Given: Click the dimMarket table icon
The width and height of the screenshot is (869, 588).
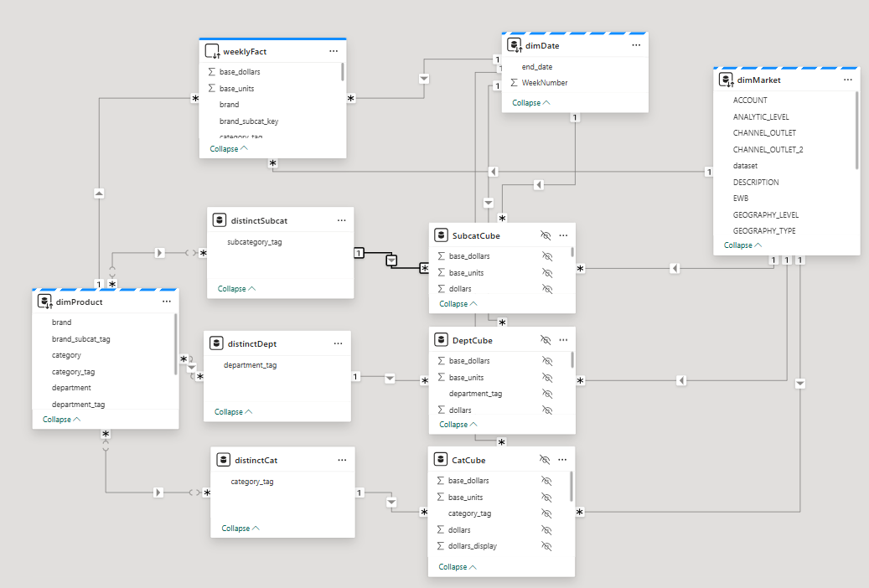Looking at the screenshot, I should click(726, 80).
